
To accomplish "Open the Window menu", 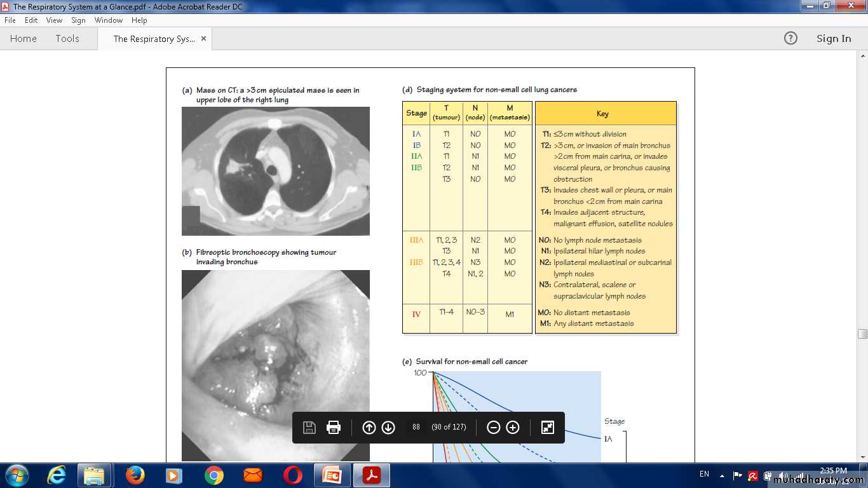I will coord(109,20).
